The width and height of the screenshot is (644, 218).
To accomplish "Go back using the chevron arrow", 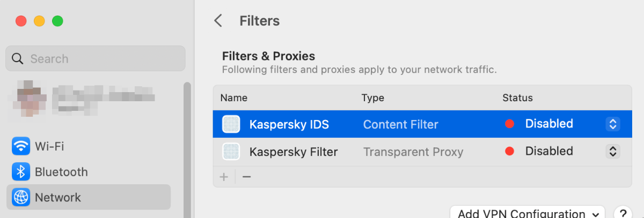I will coord(218,21).
